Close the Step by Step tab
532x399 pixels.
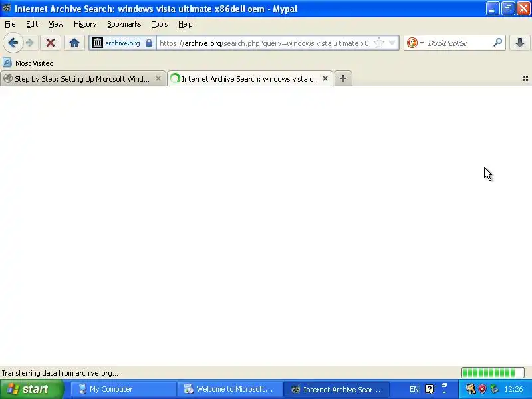(x=158, y=78)
